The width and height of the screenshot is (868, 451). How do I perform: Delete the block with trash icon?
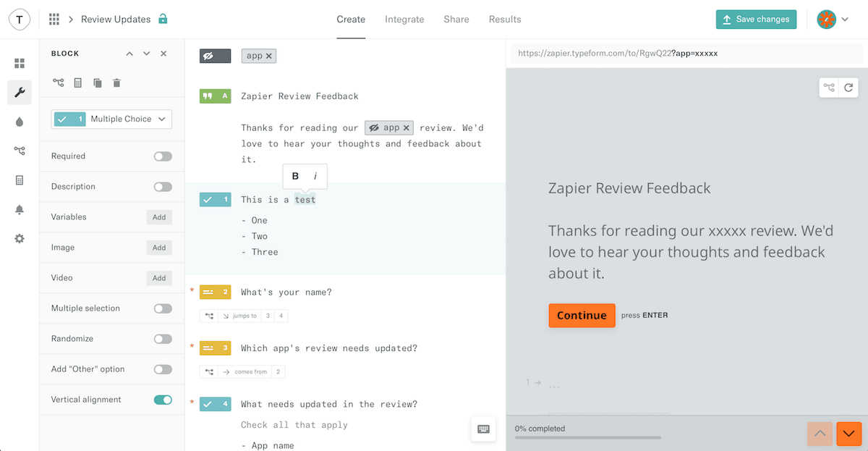pyautogui.click(x=116, y=83)
